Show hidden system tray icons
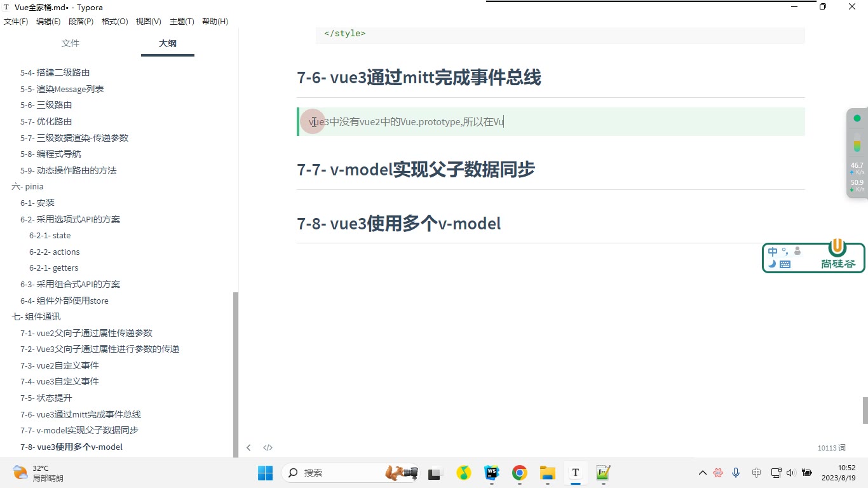Viewport: 868px width, 488px height. [x=703, y=473]
